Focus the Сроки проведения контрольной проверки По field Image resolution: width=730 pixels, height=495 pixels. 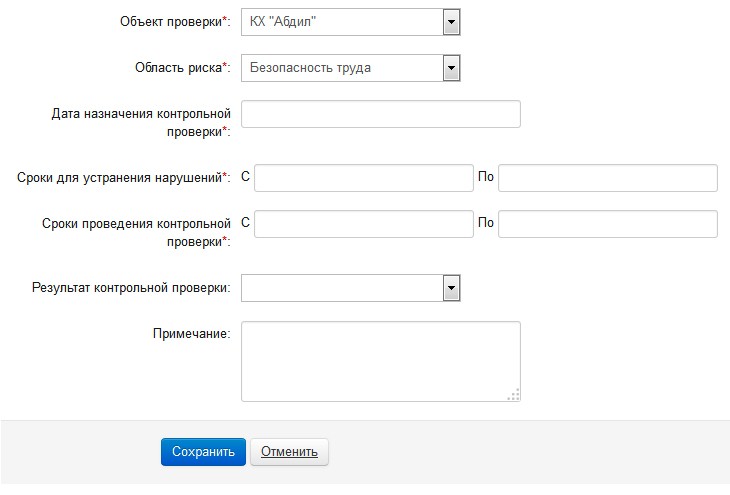[608, 224]
